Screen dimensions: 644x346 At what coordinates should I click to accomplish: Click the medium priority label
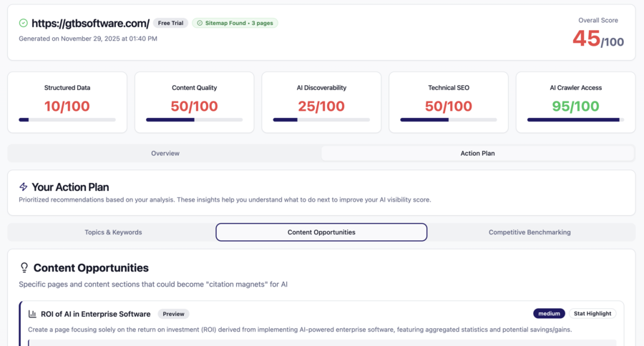549,314
